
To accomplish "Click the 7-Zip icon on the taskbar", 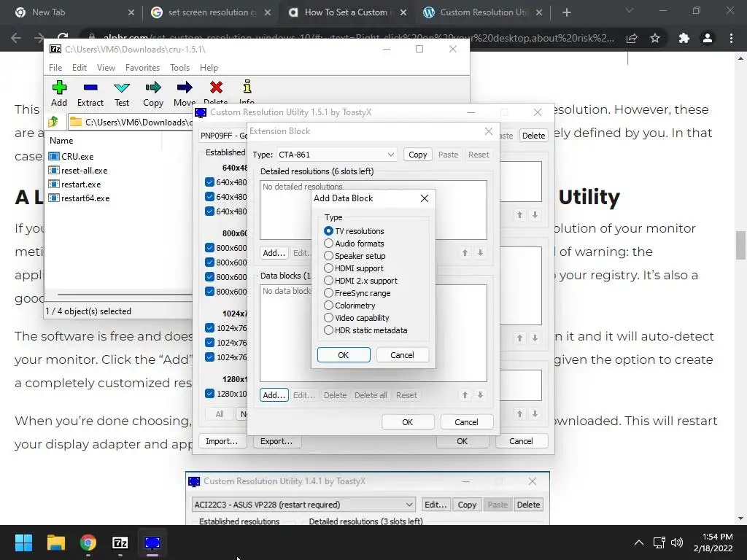I will pyautogui.click(x=120, y=542).
